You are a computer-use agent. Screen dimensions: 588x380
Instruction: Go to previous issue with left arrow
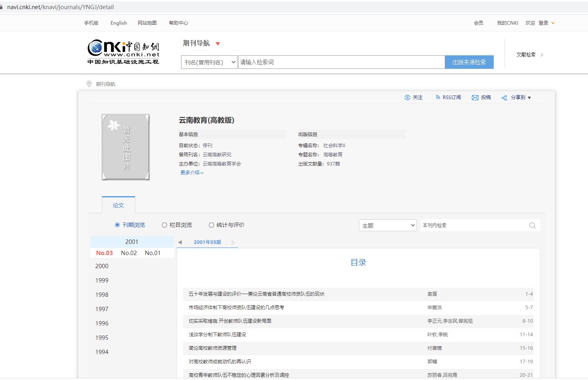pyautogui.click(x=180, y=242)
